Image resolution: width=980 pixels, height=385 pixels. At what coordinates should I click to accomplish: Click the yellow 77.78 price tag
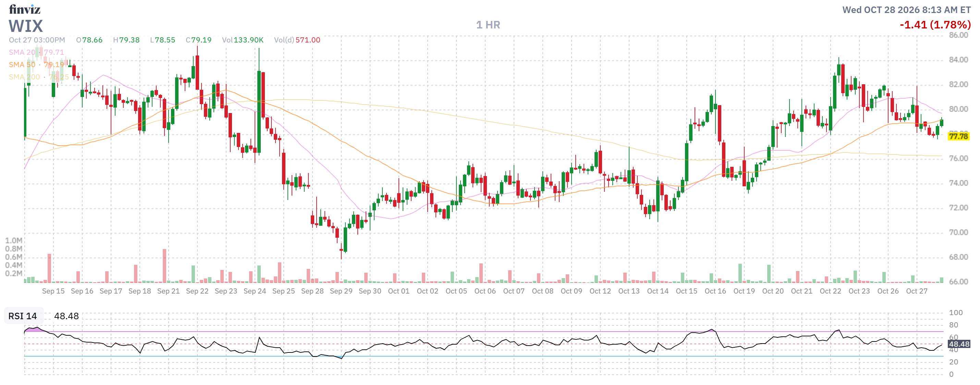pos(958,136)
